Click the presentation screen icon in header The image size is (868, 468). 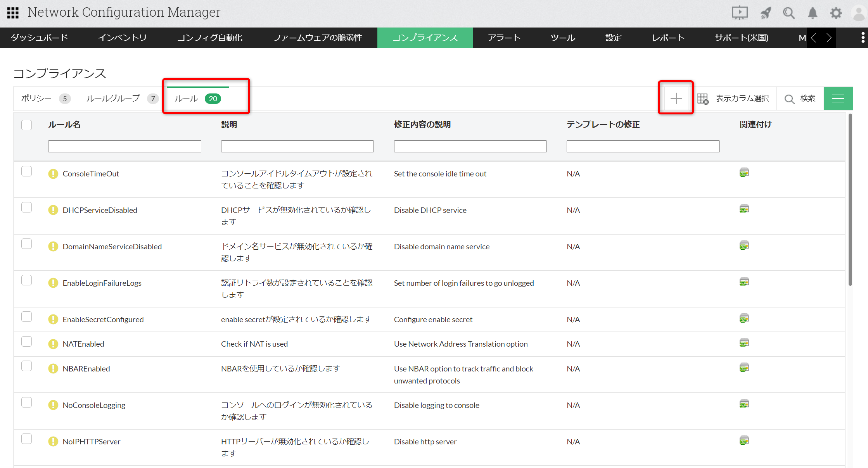pos(739,13)
